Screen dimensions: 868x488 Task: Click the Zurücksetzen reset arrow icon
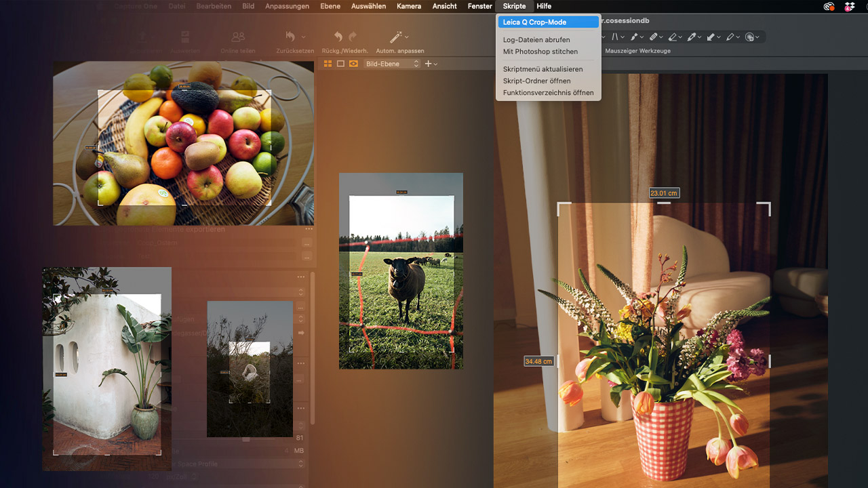tap(290, 37)
